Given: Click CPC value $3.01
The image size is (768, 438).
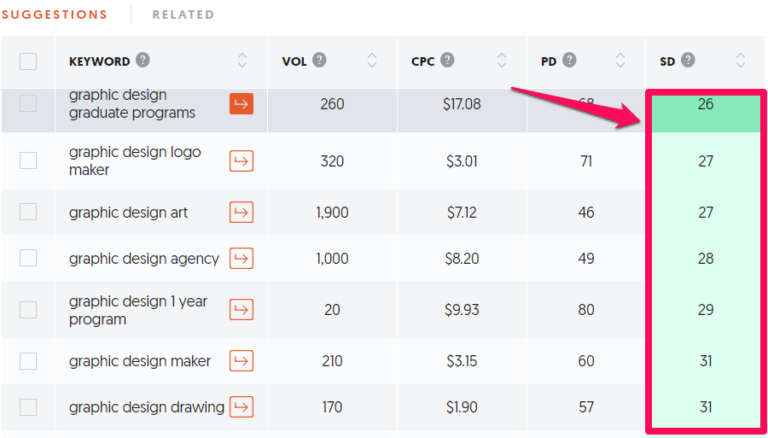Looking at the screenshot, I should 462,161.
